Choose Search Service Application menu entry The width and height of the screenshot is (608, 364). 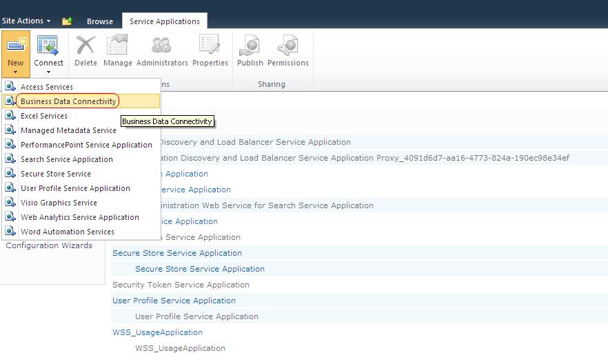tap(81, 159)
